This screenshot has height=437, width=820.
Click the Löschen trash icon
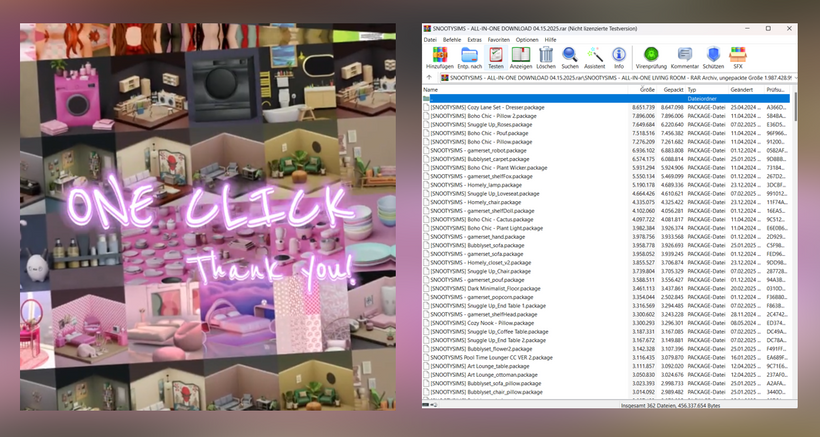546,55
